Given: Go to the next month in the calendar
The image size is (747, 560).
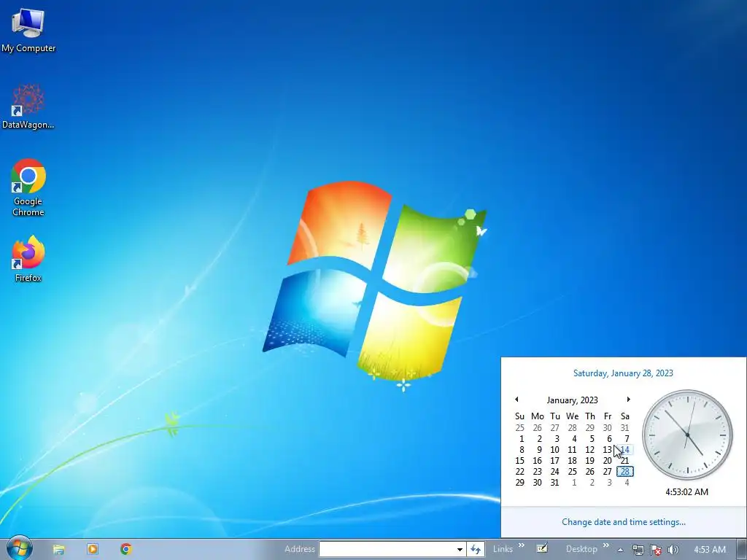Looking at the screenshot, I should (x=628, y=400).
